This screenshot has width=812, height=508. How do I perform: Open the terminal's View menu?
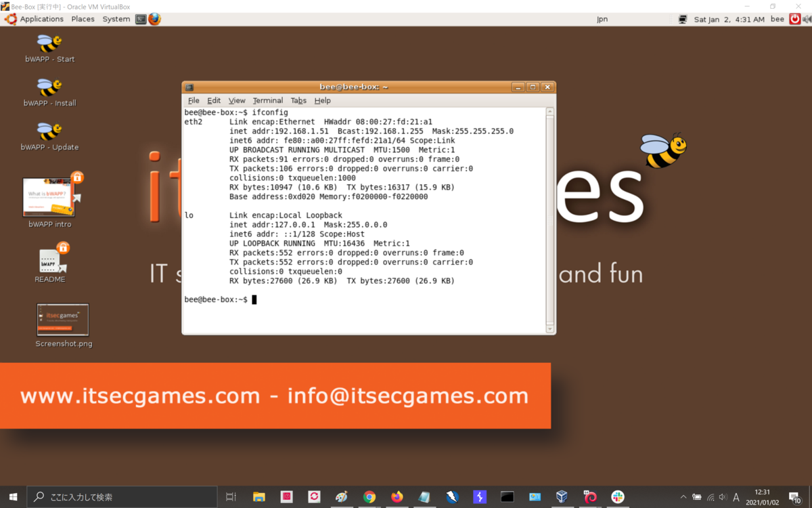pos(237,100)
